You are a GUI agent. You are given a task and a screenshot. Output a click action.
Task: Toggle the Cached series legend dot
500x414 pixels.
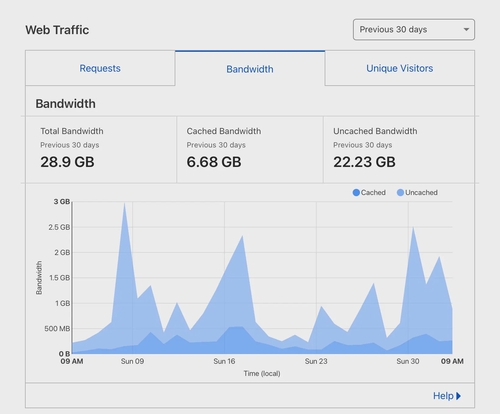pos(356,193)
